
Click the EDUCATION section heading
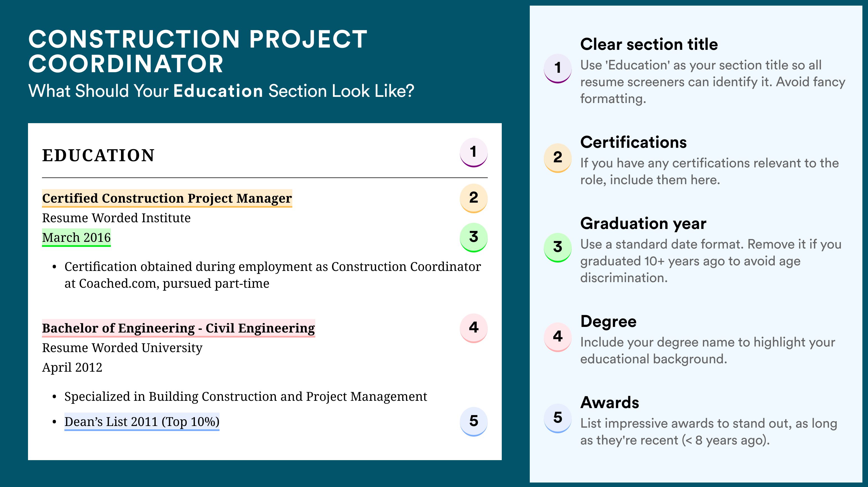98,156
